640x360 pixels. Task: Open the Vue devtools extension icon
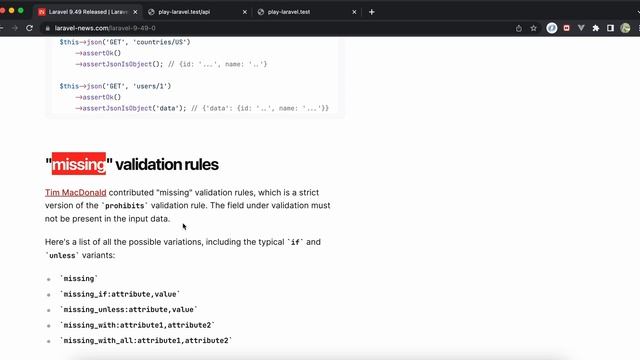pos(581,28)
